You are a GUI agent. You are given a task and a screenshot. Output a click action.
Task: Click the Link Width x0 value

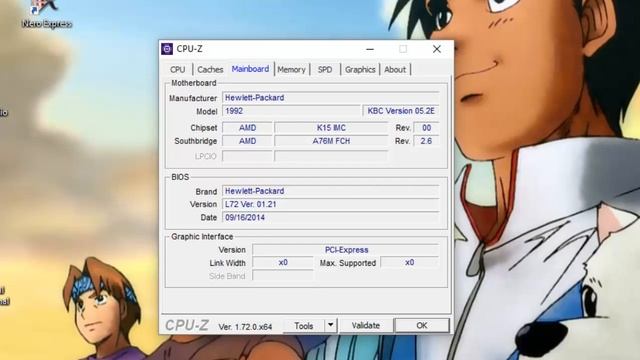(283, 262)
